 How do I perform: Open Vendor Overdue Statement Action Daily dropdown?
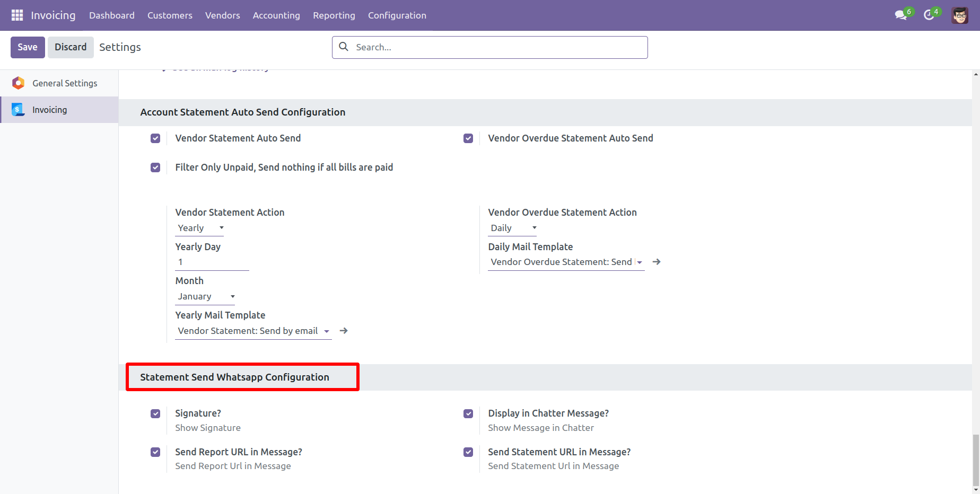coord(513,228)
